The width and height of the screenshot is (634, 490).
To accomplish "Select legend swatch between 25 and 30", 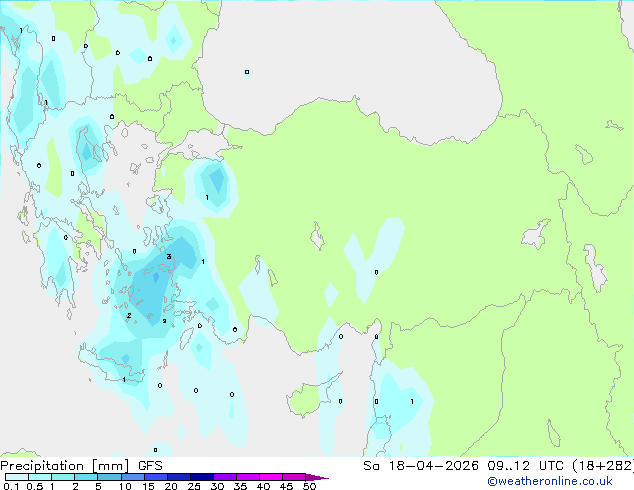I will pos(202,477).
